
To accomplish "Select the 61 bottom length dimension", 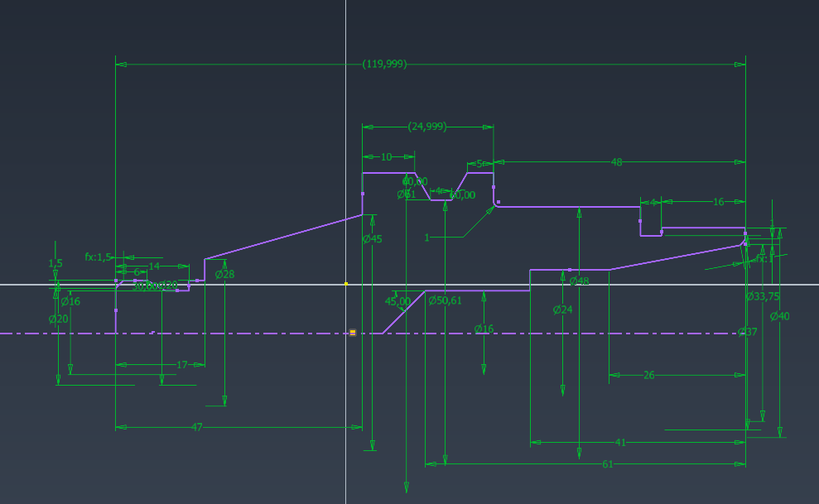I will [607, 464].
